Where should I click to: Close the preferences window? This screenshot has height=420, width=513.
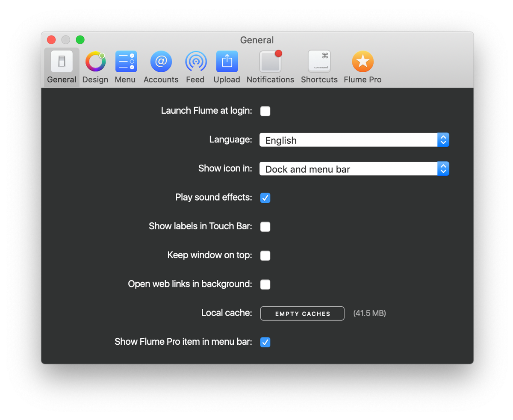51,40
